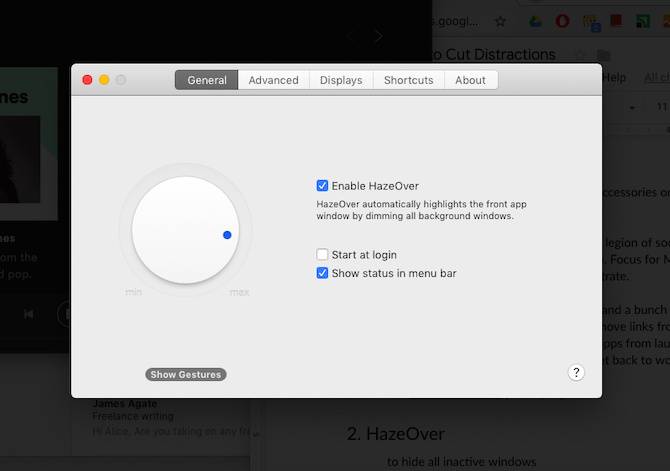
Task: Click the min label under the knob
Action: click(133, 292)
